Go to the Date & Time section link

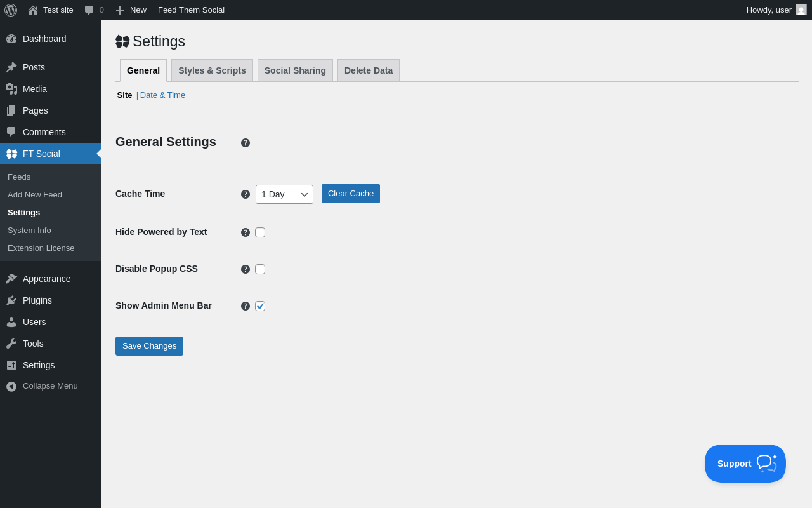[162, 95]
